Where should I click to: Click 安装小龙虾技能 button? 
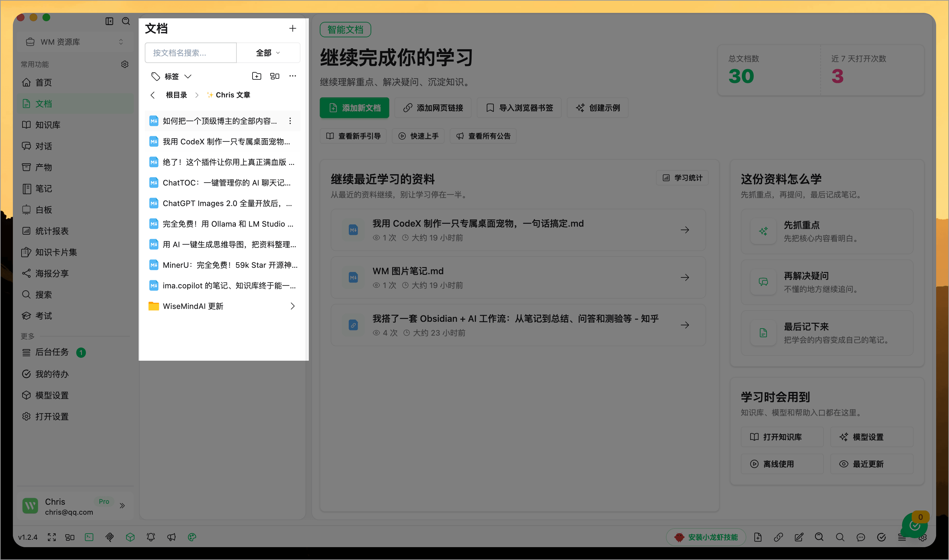pyautogui.click(x=706, y=537)
